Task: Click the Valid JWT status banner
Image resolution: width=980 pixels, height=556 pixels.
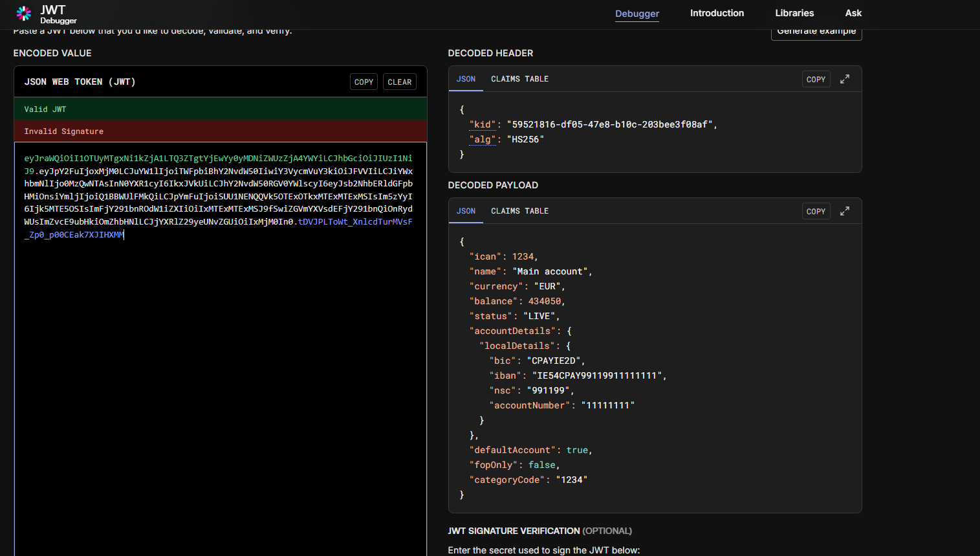Action: coord(220,109)
